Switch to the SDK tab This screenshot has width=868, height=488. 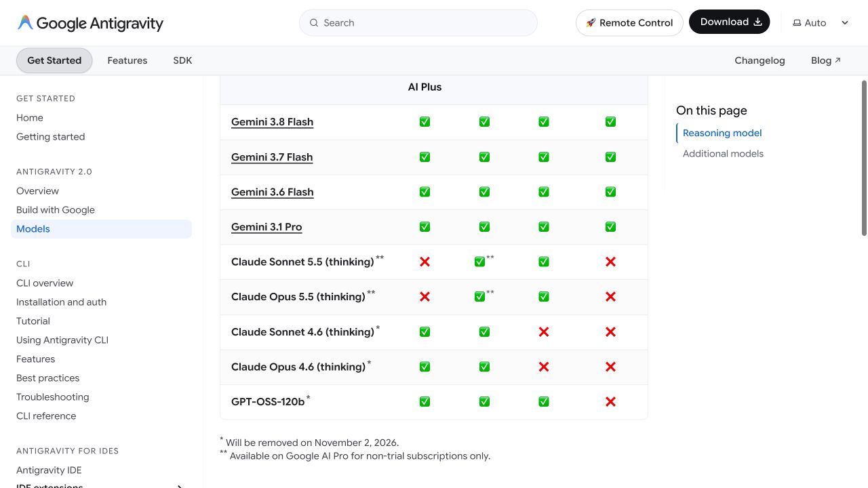click(182, 60)
